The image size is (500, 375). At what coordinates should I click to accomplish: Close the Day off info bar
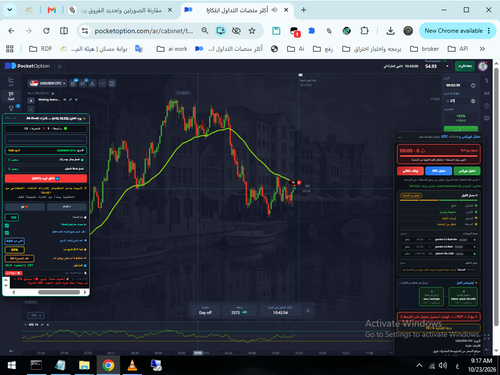pyautogui.click(x=308, y=311)
